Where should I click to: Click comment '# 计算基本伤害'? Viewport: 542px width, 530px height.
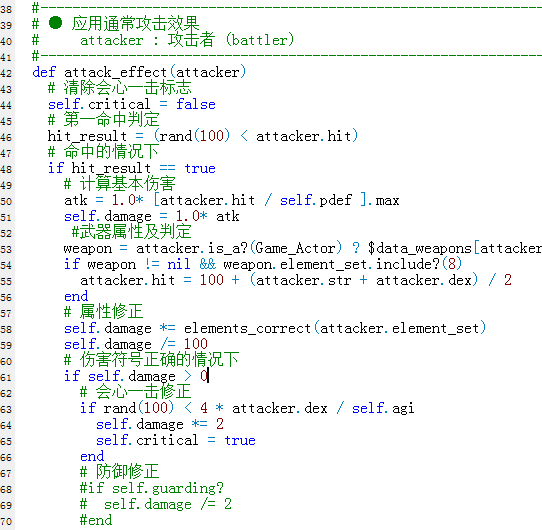point(120,184)
